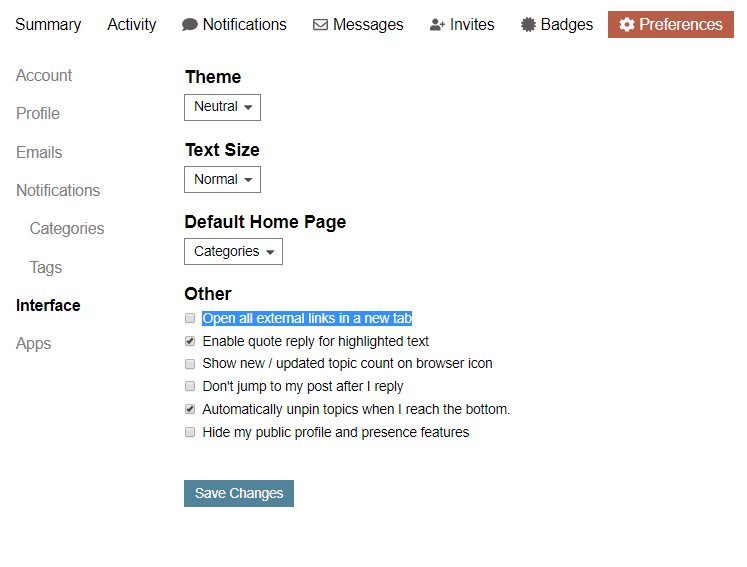Go to the Activity tab
Screen dimensions: 747x567
click(131, 25)
